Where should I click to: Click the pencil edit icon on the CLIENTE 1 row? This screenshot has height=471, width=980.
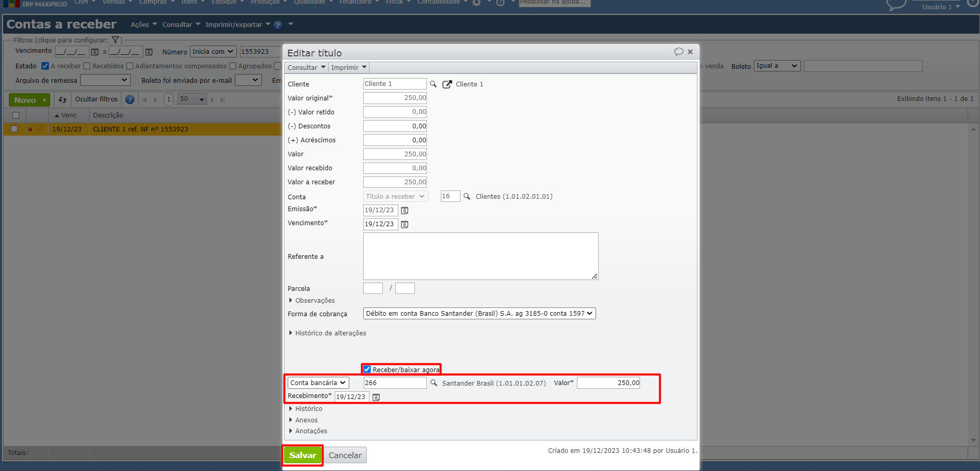coord(40,129)
